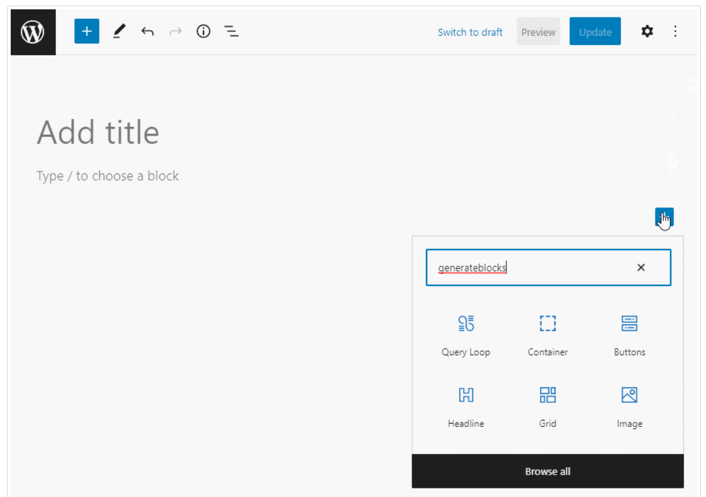Toggle the Settings gear sidebar

(647, 32)
